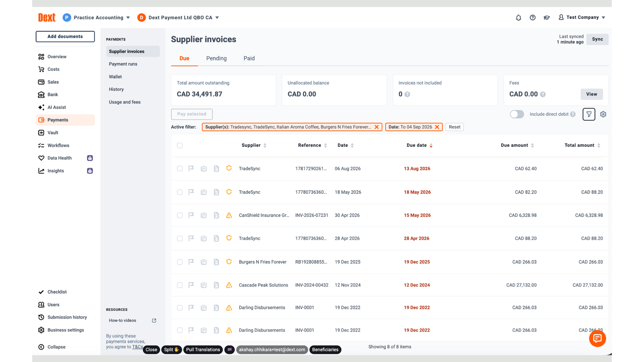644x362 pixels.
Task: Sort by Supplier column
Action: [x=254, y=146]
